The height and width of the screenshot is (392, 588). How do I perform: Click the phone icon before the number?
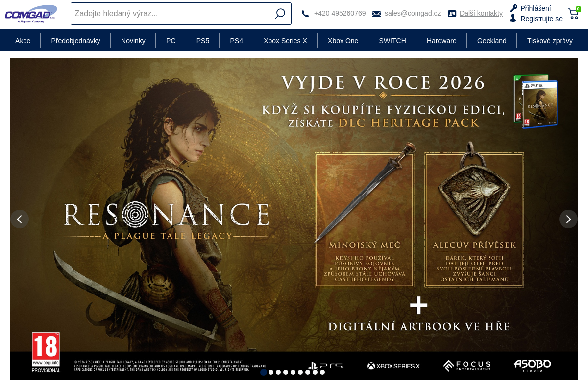(x=305, y=14)
